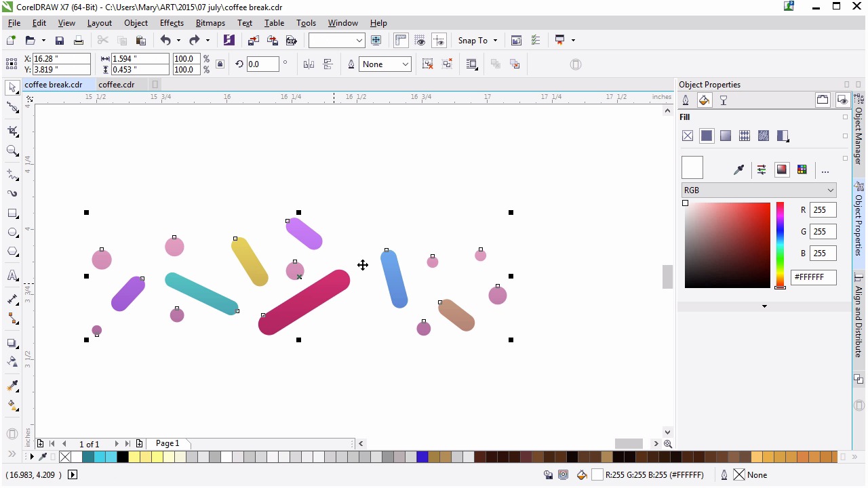Click the no-color palette swatch
The height and width of the screenshot is (488, 868).
point(65,457)
